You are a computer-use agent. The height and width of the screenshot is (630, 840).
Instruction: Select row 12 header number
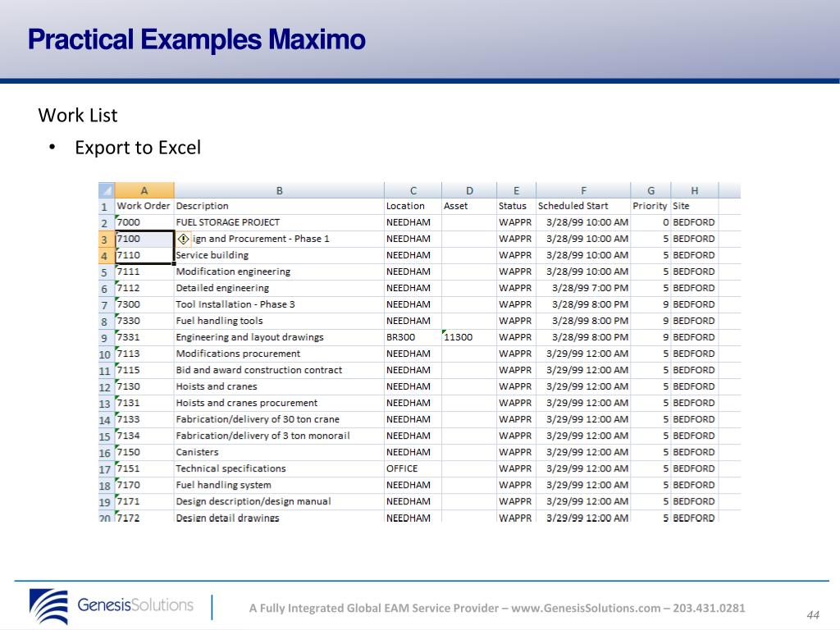click(x=107, y=387)
